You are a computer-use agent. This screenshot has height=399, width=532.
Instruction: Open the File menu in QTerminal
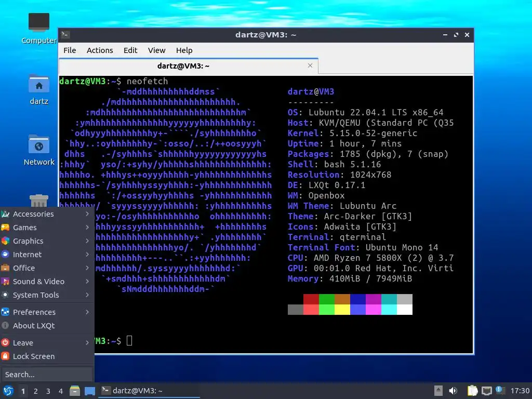[70, 50]
